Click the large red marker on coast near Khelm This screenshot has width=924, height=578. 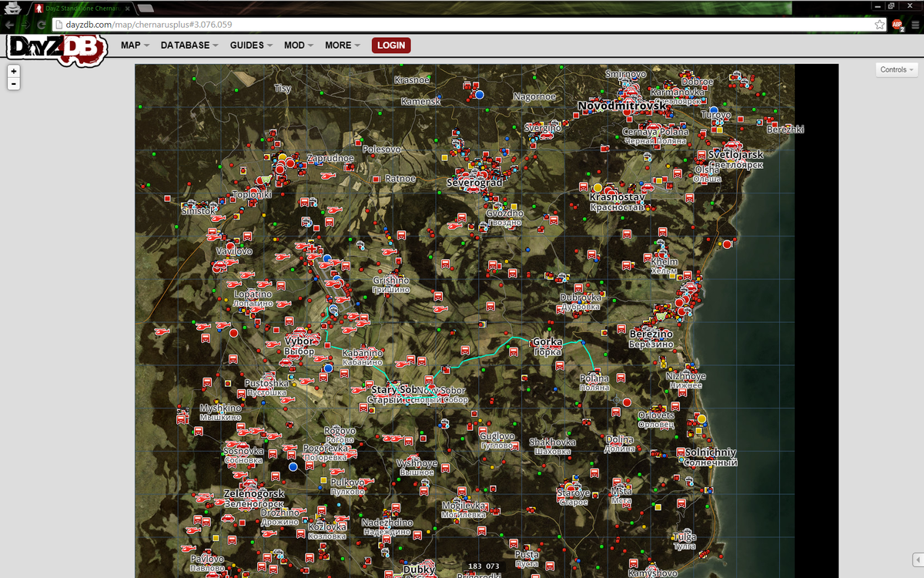[727, 244]
